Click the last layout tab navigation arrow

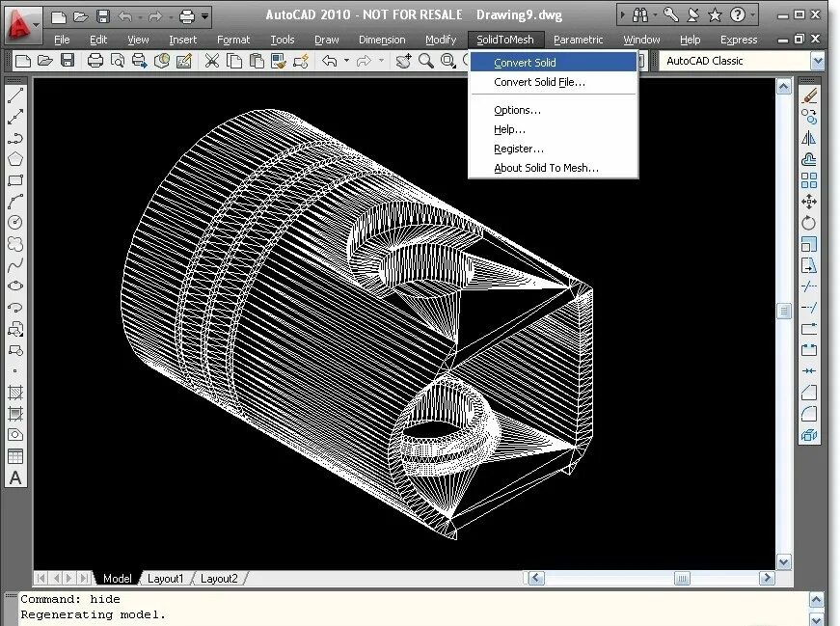(x=84, y=579)
